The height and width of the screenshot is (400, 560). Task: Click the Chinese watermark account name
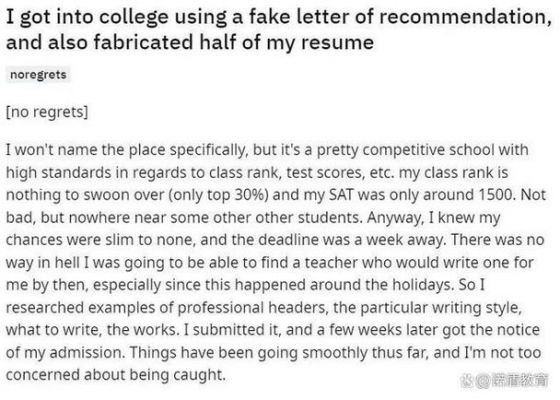tap(519, 381)
